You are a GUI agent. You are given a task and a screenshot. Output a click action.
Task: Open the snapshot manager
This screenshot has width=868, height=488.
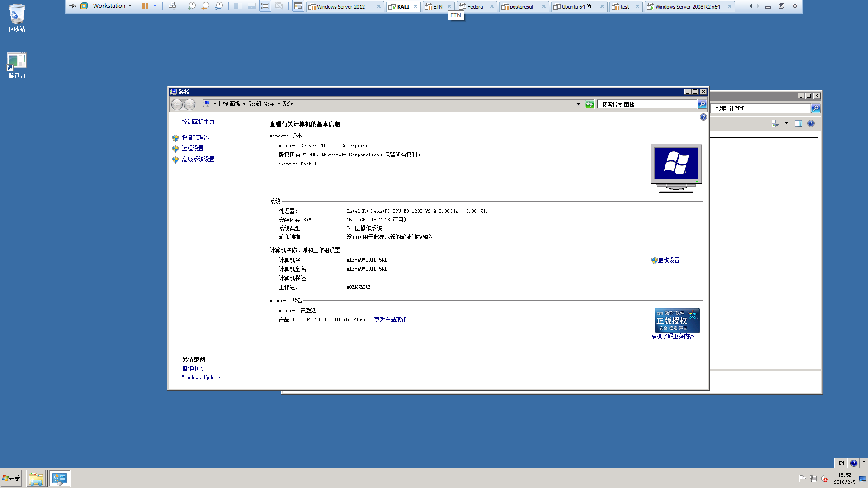point(219,6)
